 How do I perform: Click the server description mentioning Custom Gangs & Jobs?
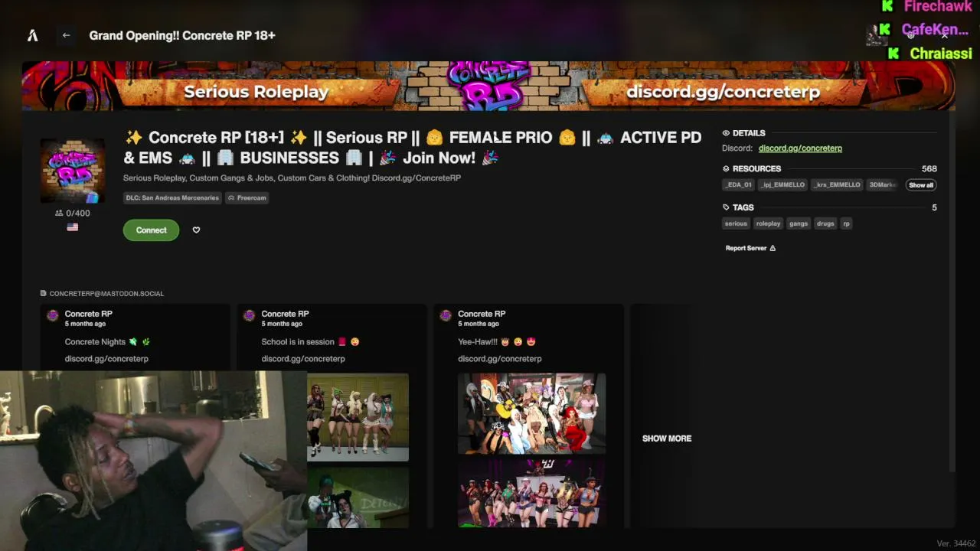coord(292,178)
